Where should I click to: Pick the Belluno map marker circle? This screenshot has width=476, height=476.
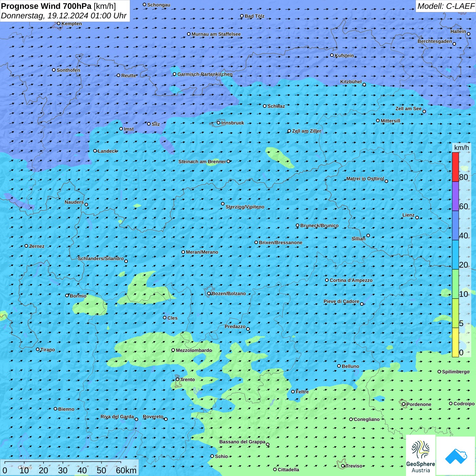[x=339, y=366]
